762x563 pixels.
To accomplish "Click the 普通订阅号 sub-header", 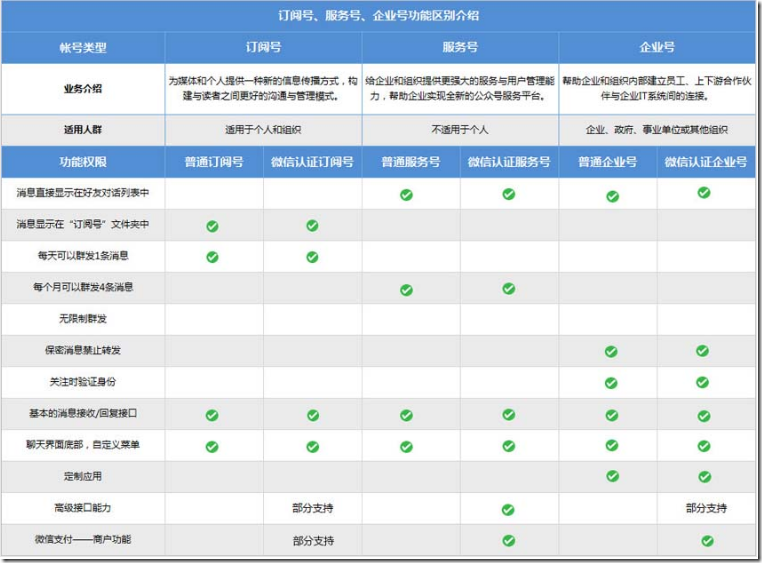I will point(214,162).
